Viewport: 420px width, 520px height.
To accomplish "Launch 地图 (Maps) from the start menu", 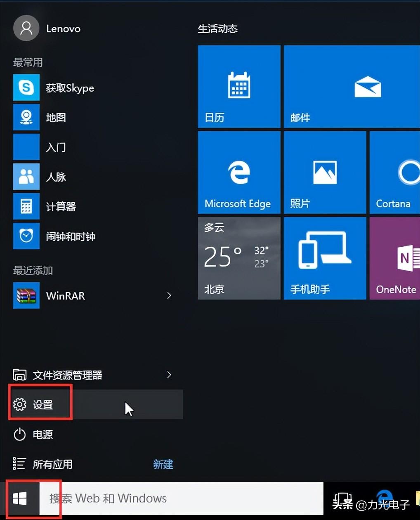I will [56, 117].
